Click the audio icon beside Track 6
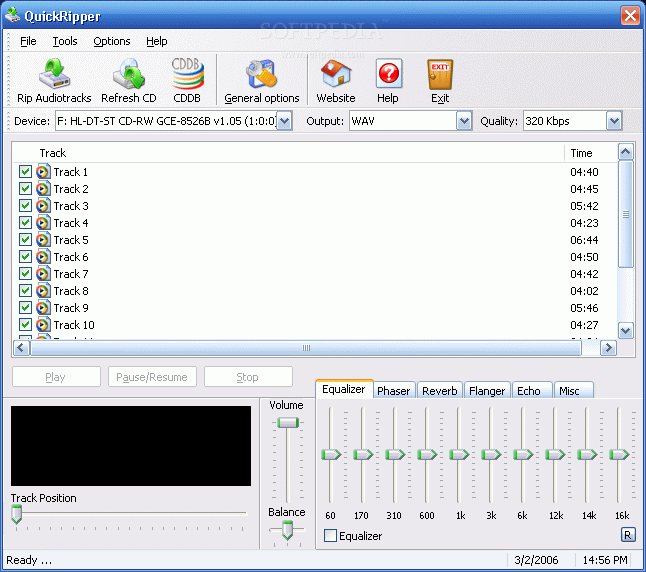This screenshot has height=572, width=646. [x=43, y=257]
